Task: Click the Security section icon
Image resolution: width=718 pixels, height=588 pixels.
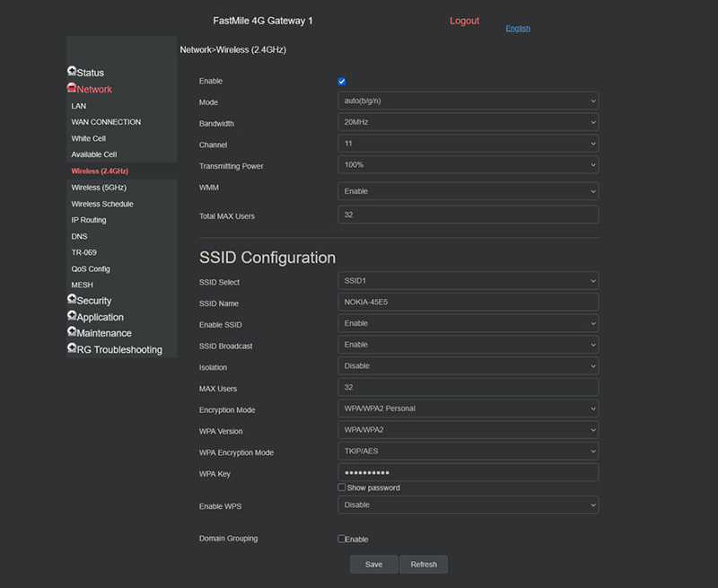Action: click(72, 300)
